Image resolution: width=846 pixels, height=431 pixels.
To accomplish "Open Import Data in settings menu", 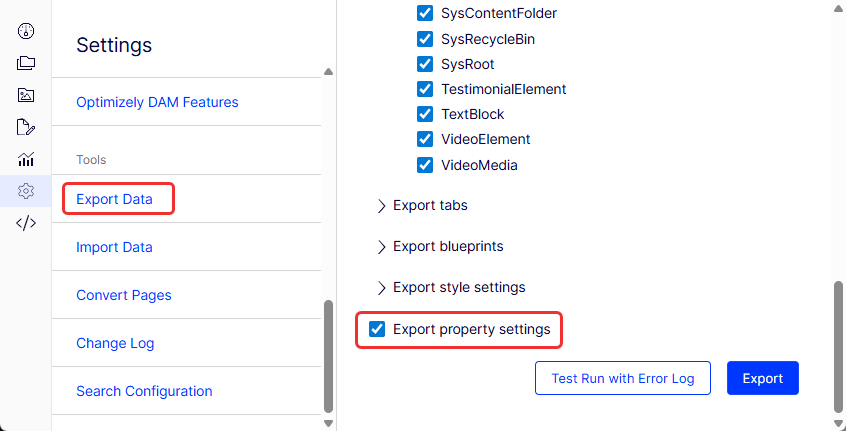I will 114,247.
